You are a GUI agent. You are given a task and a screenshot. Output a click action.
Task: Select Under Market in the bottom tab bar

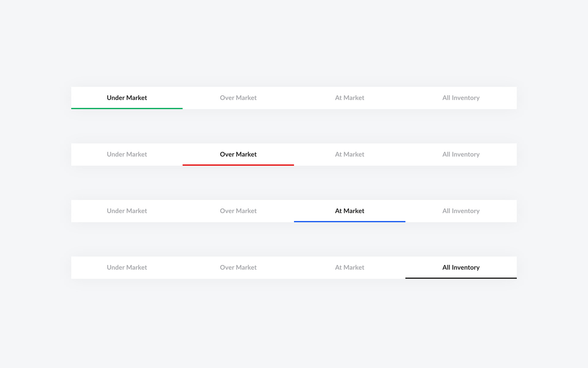(x=127, y=267)
